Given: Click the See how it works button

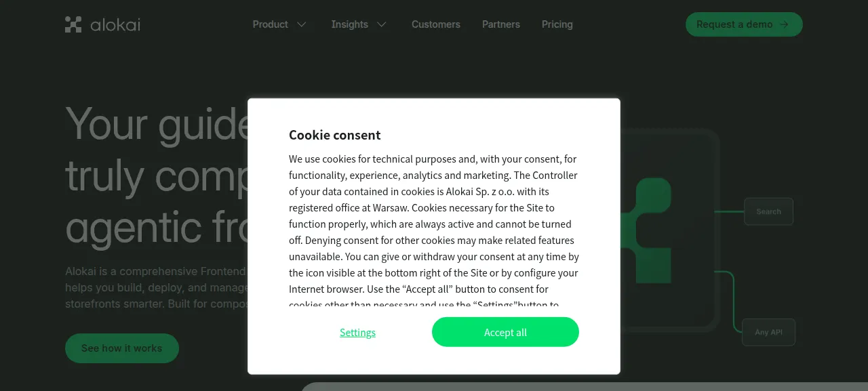Looking at the screenshot, I should [122, 348].
